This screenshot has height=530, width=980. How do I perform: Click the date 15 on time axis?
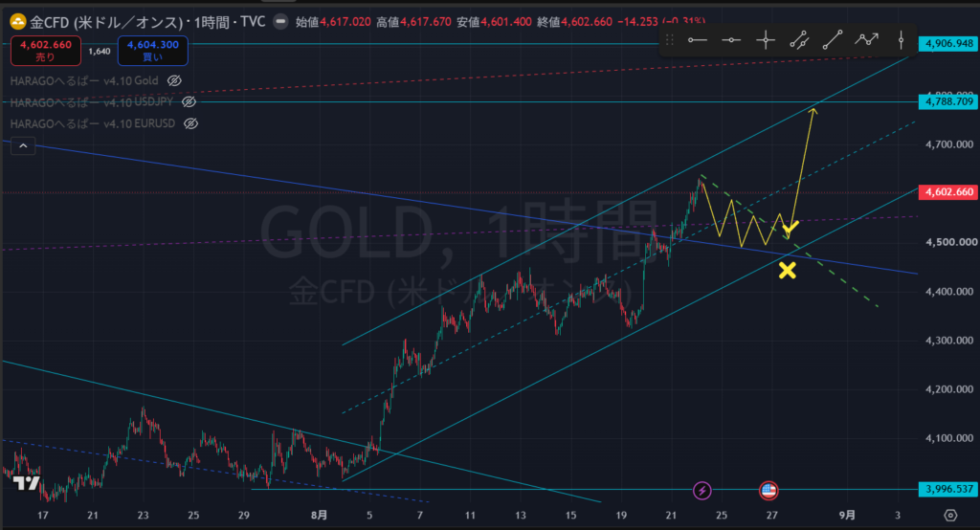coord(570,515)
